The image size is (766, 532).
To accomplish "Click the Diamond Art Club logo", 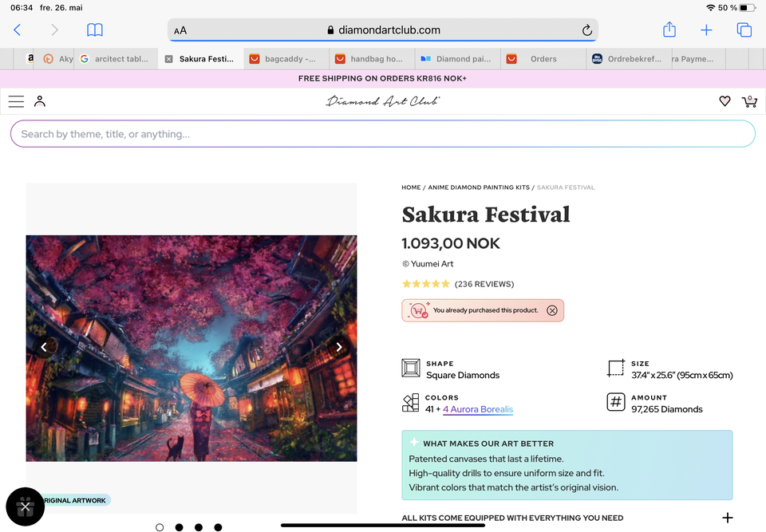I will 383,101.
